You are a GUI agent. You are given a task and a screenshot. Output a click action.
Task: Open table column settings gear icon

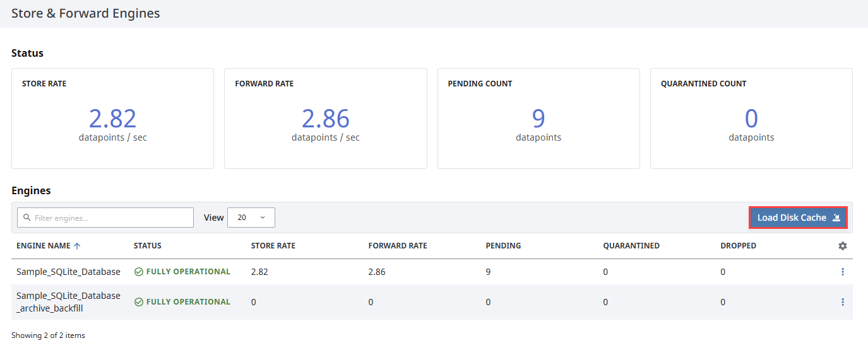[x=842, y=246]
